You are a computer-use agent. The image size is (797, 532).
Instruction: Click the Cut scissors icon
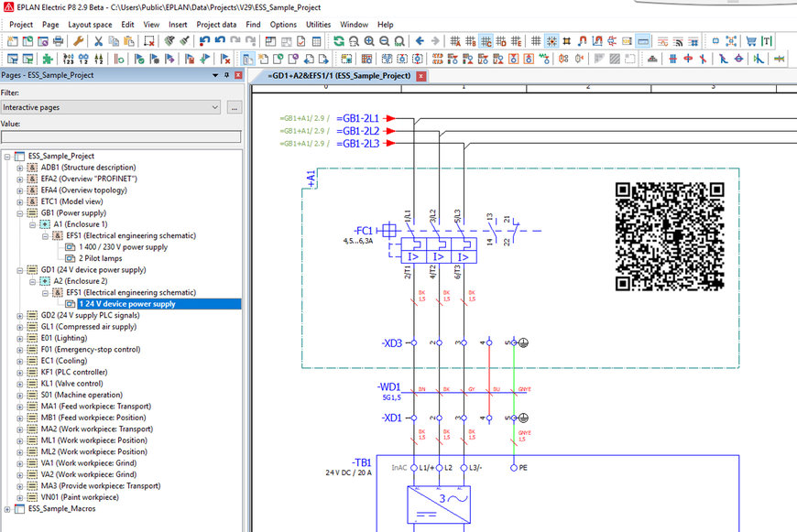click(98, 41)
